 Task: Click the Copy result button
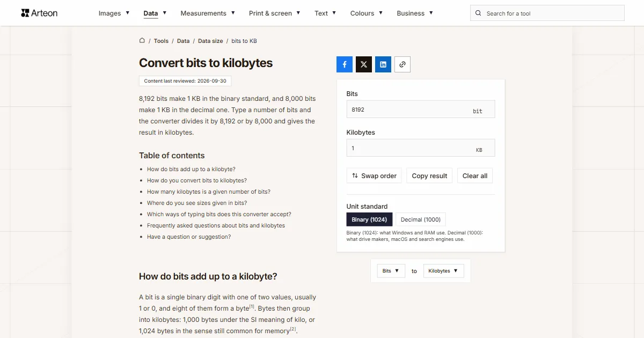pyautogui.click(x=429, y=175)
